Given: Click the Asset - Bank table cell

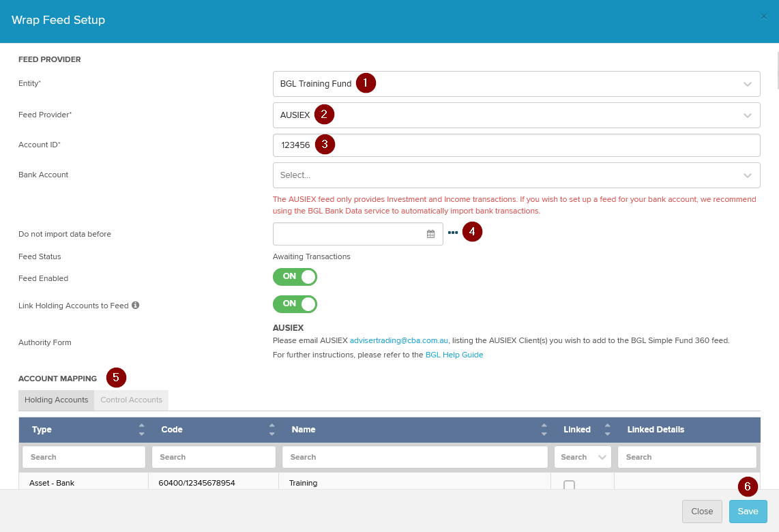Looking at the screenshot, I should coord(83,482).
